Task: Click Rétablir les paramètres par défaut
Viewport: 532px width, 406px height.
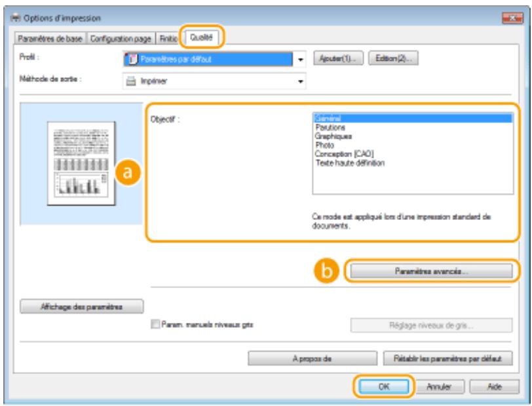Action: click(x=447, y=358)
